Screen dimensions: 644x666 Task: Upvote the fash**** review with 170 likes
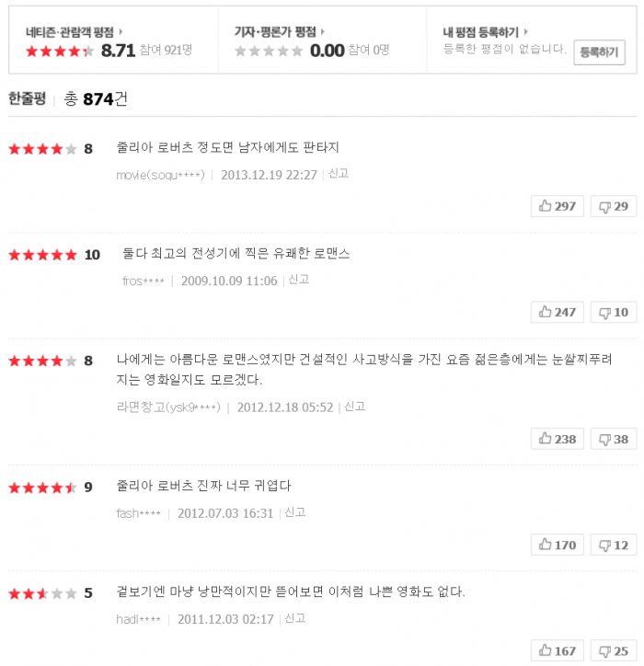[x=557, y=545]
